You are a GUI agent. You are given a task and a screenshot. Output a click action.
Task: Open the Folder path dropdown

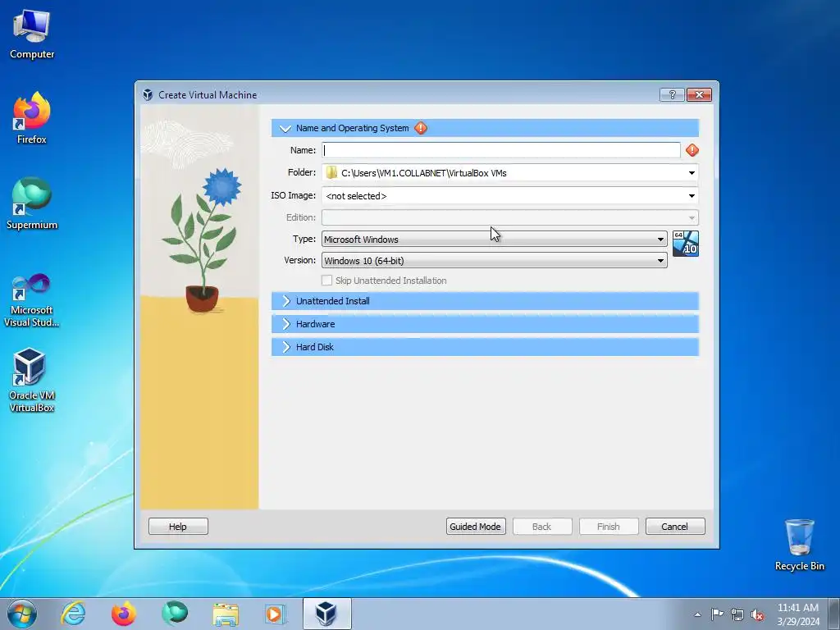coord(692,172)
